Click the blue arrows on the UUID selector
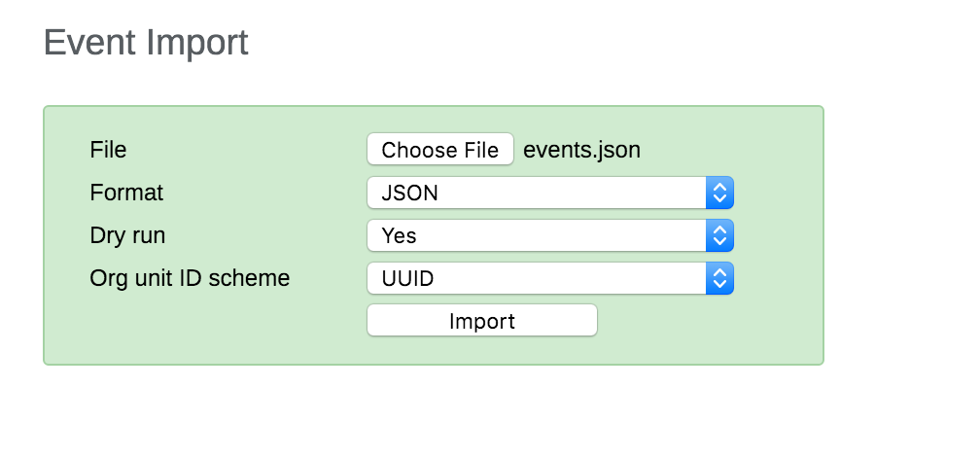 click(x=719, y=278)
